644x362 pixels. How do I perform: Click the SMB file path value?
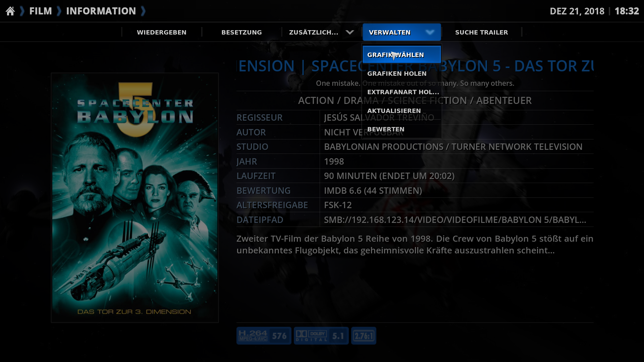[x=455, y=220]
